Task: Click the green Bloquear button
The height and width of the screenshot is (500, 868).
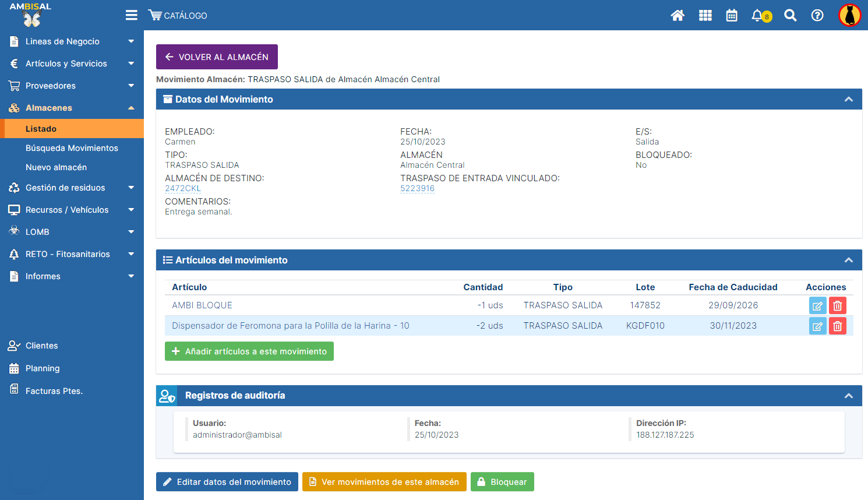Action: (502, 482)
